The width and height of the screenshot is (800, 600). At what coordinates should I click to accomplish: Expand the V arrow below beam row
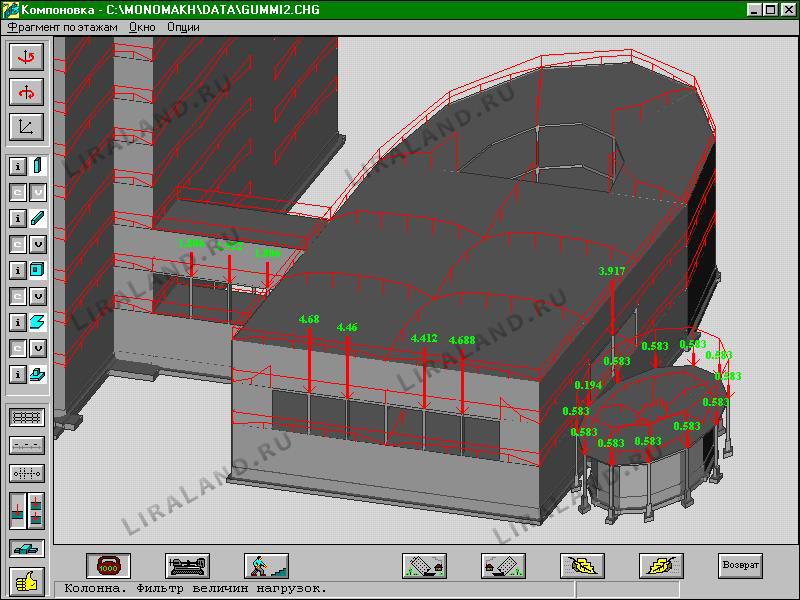click(x=37, y=243)
